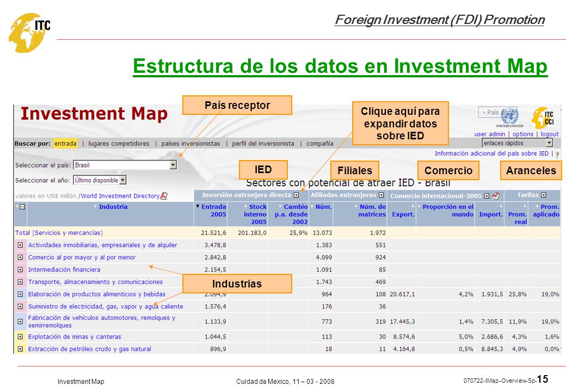Click total entrada value 21.521,6

214,233
